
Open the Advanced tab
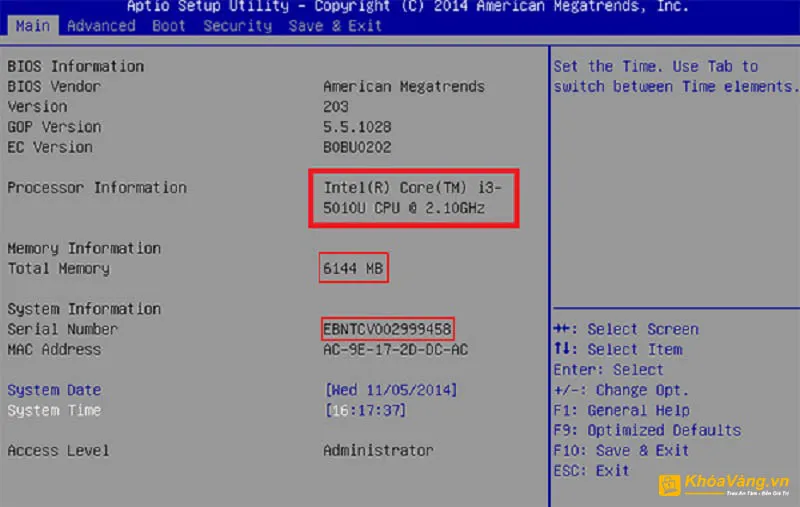pos(100,26)
